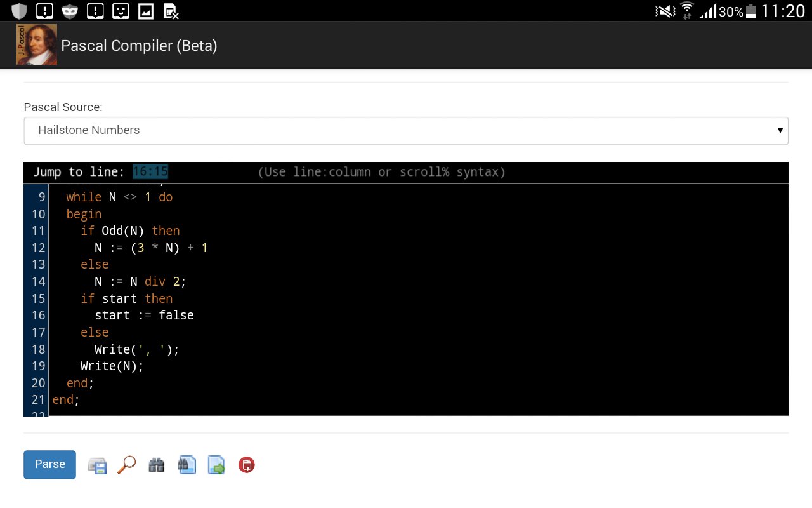Tap the J-Pascal app logo
This screenshot has width=812, height=508.
click(37, 45)
